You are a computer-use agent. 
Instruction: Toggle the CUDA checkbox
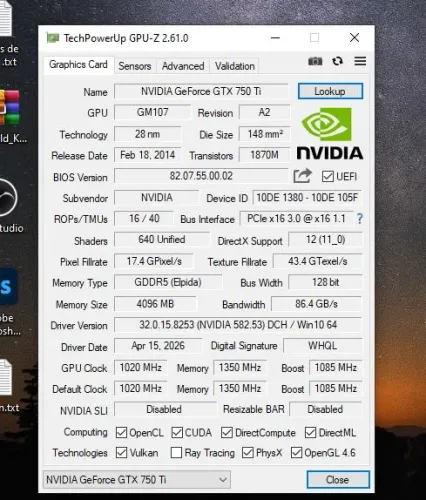pyautogui.click(x=177, y=433)
